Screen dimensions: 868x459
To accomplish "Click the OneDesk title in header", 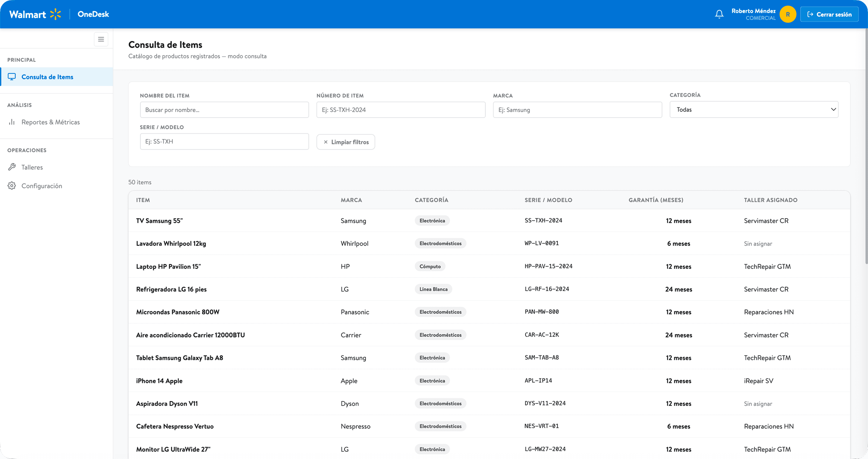I will (x=93, y=14).
